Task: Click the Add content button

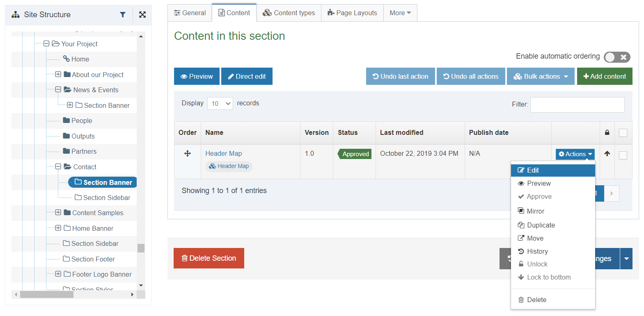Action: click(x=604, y=76)
